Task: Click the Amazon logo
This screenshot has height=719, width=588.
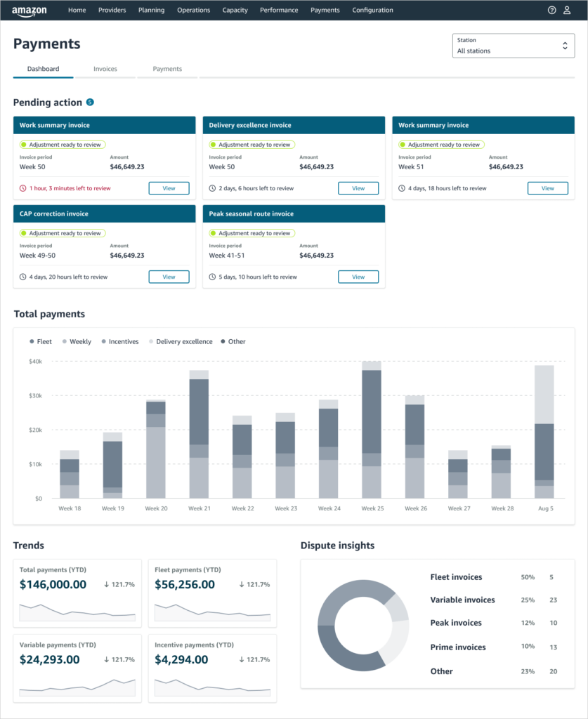Action: (28, 11)
